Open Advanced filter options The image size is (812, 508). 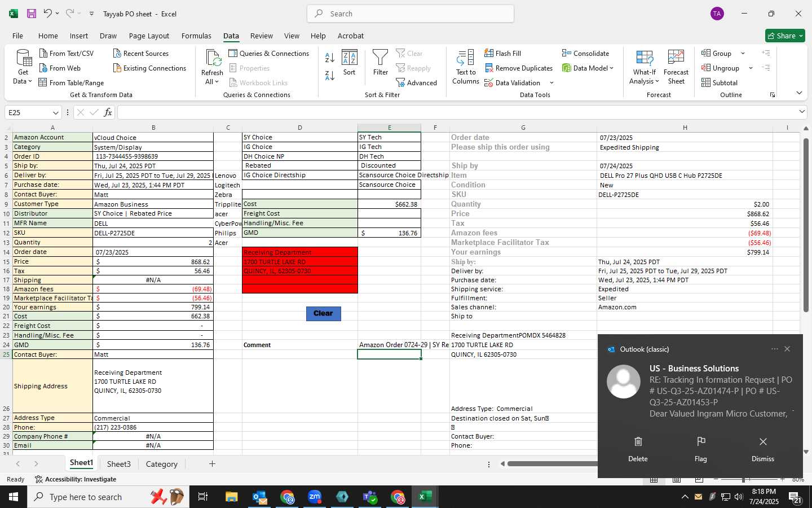pos(416,83)
